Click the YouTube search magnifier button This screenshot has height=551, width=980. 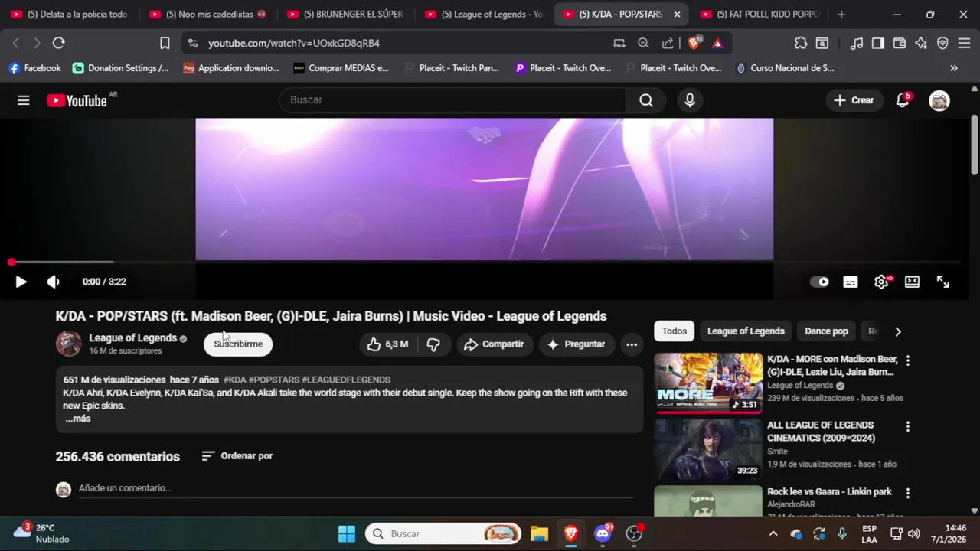[x=646, y=100]
